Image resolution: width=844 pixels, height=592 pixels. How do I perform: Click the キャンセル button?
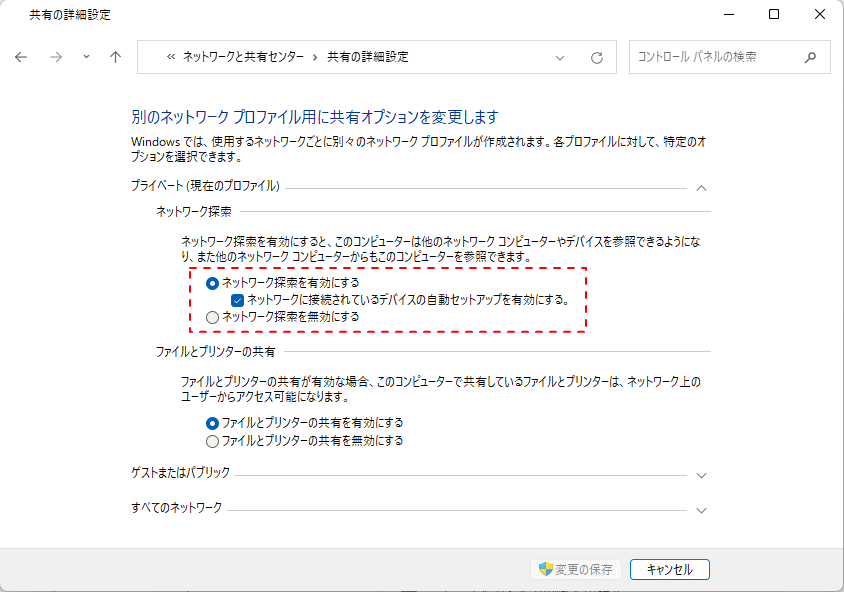670,569
